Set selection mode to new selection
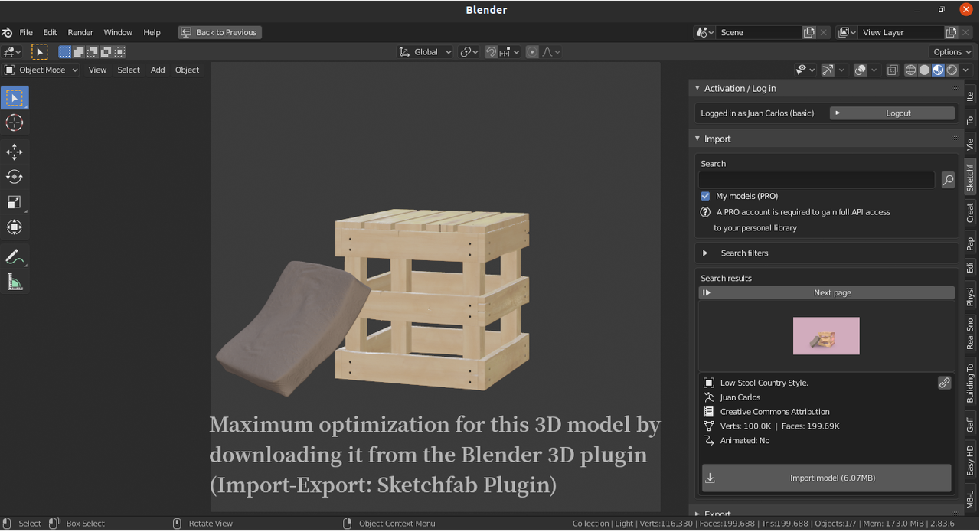The height and width of the screenshot is (532, 980). point(65,52)
